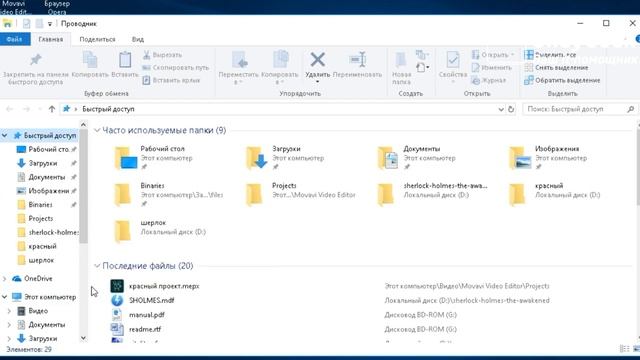Select readme.rtf file
Viewport: 640px width, 360px height.
pos(145,329)
